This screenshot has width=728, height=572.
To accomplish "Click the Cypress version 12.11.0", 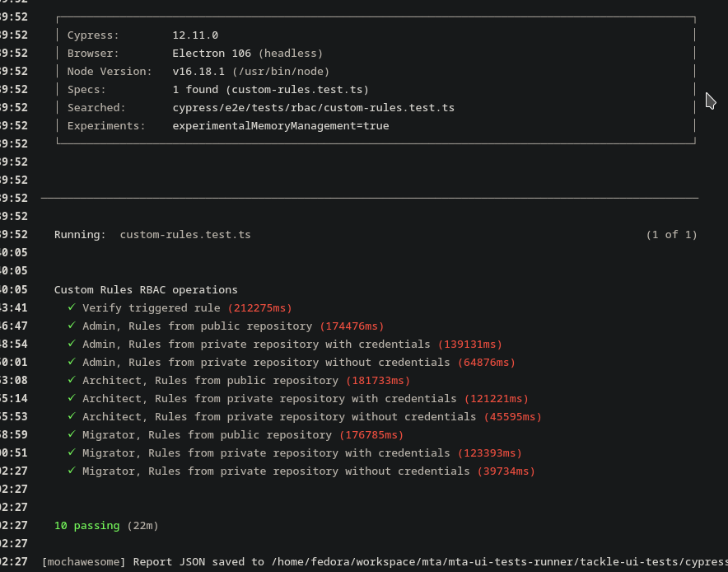I will (x=195, y=35).
